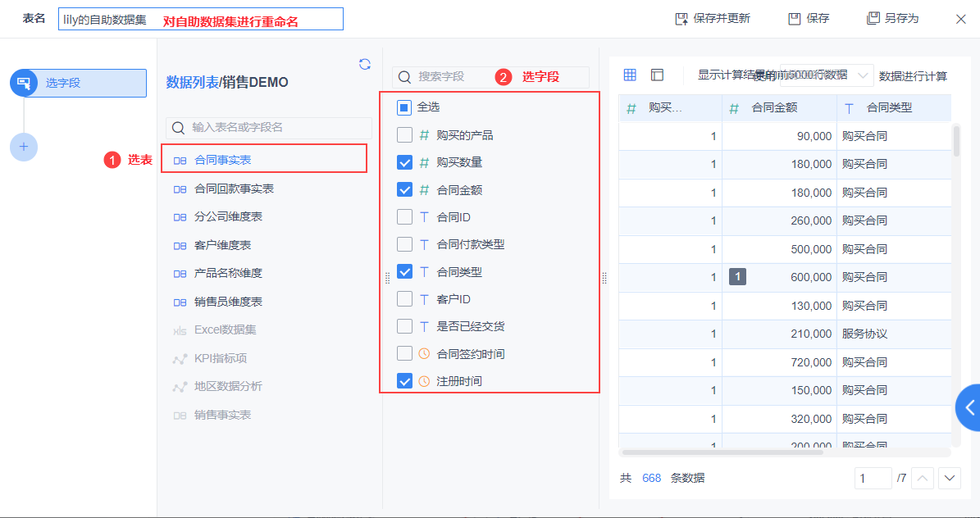Click the refresh icon beside the data list
980x518 pixels.
(365, 65)
